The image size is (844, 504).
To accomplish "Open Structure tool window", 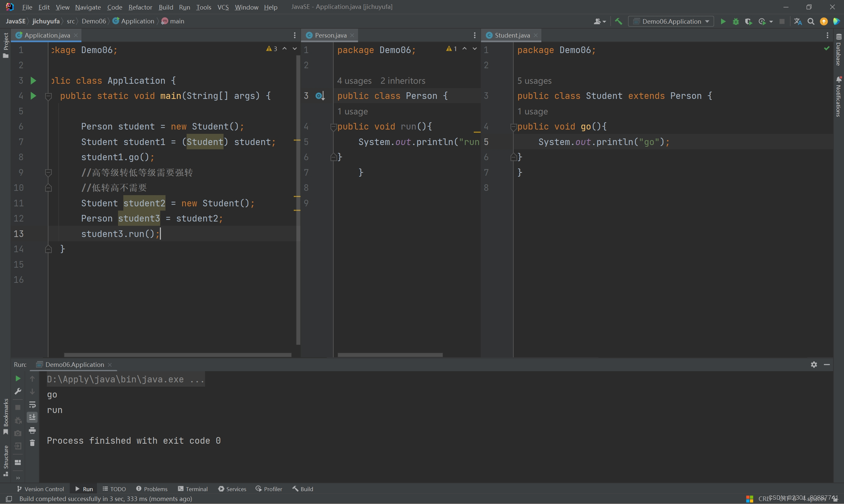I will coord(5,460).
